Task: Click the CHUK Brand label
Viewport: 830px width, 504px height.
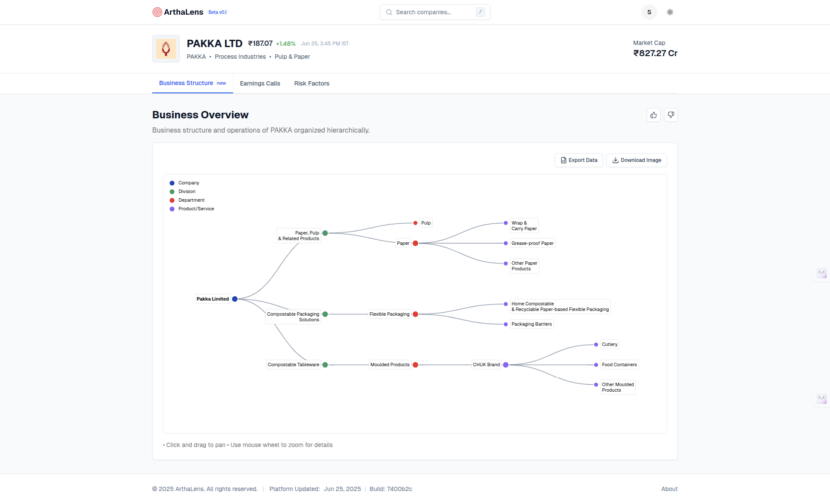Action: tap(486, 365)
